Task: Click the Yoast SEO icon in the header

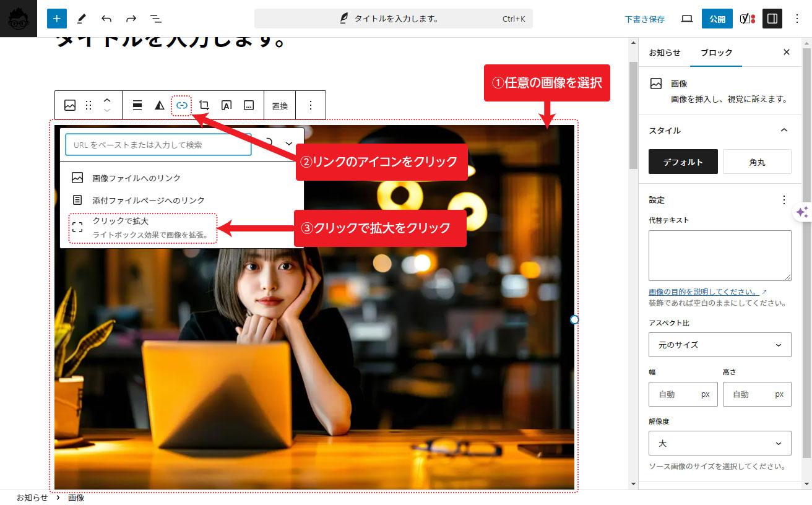Action: (x=746, y=19)
